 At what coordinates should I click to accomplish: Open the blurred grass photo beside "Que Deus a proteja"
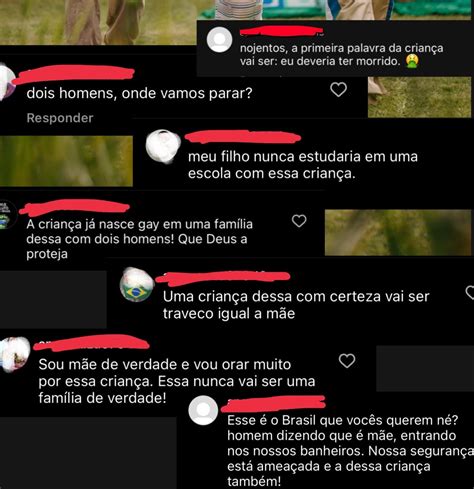coord(398,232)
